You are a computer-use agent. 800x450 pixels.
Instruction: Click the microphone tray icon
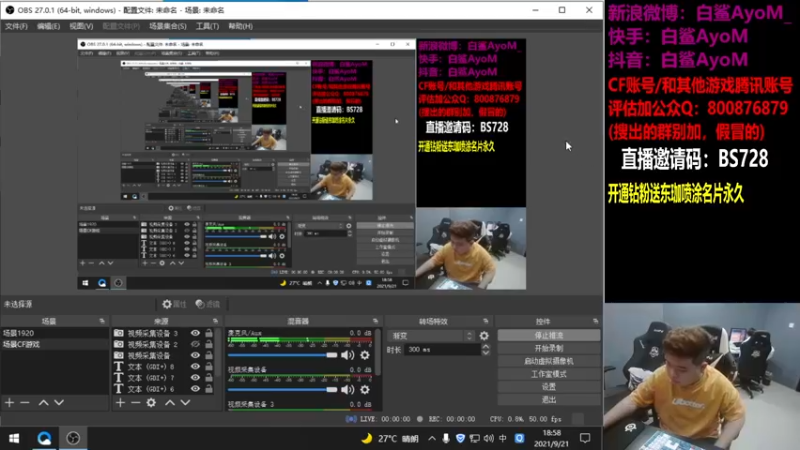coord(446,438)
